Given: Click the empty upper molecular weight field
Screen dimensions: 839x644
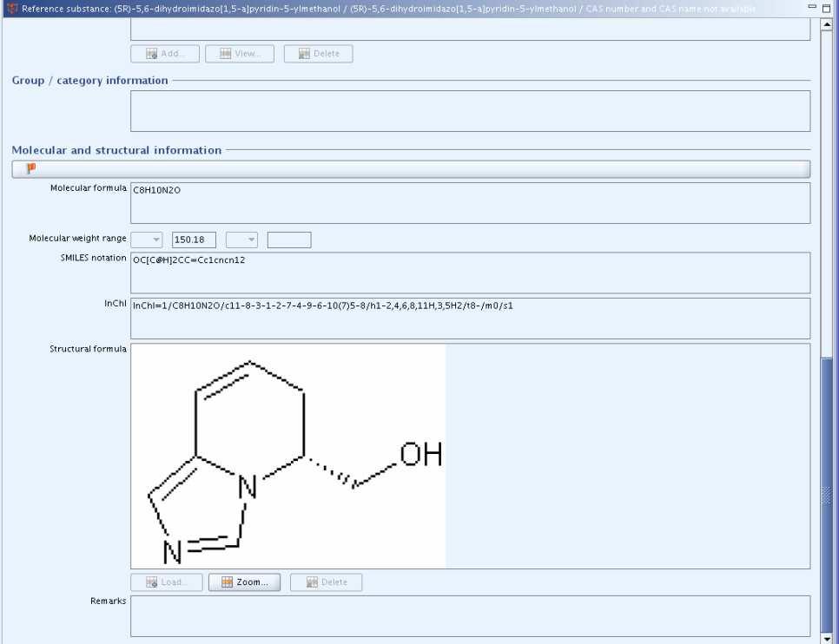Looking at the screenshot, I should coord(289,240).
